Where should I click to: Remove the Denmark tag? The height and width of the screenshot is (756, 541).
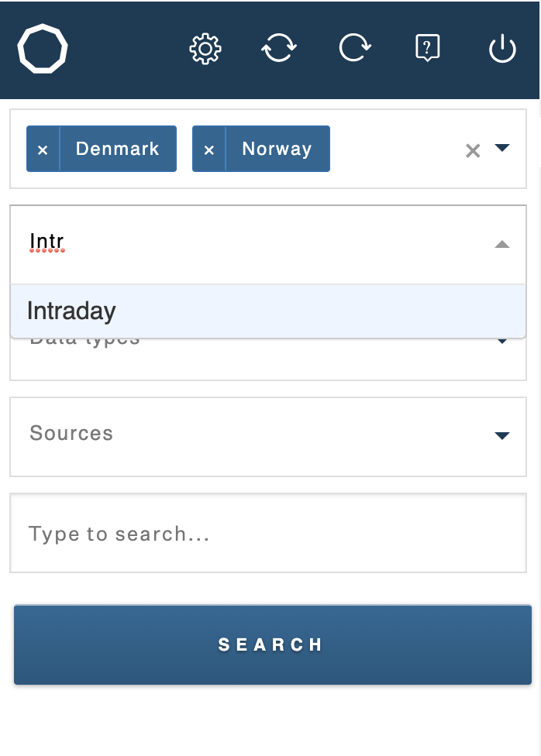click(x=43, y=149)
